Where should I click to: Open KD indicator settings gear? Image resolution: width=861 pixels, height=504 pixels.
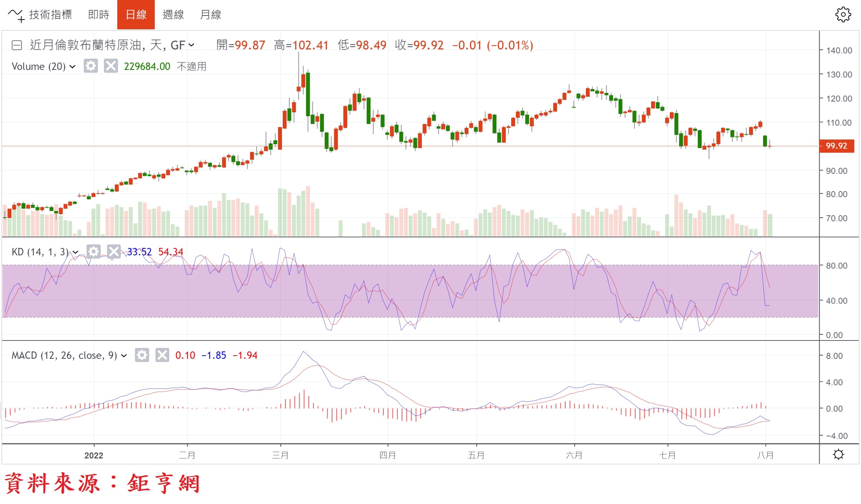[x=93, y=252]
